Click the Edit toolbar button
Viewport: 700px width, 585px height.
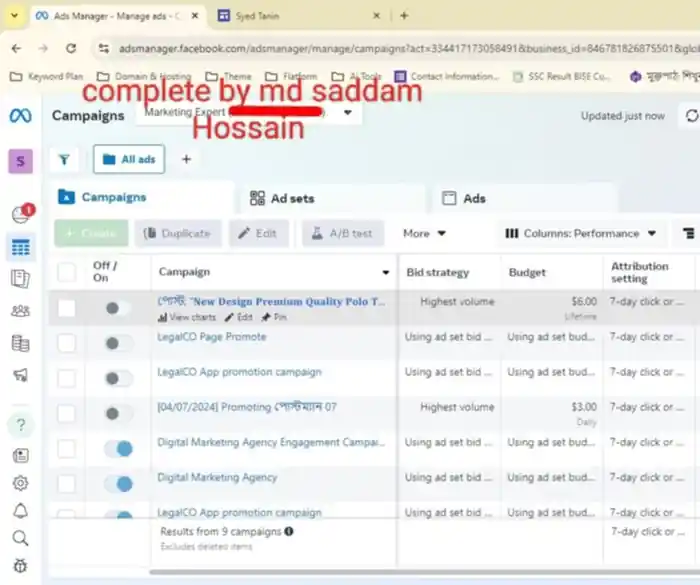pyautogui.click(x=259, y=233)
